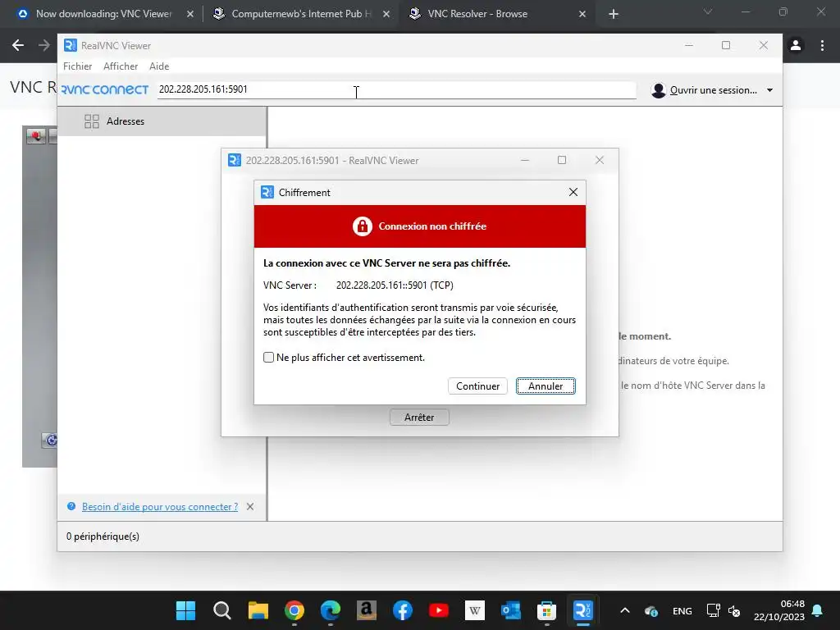Click RealVNC Viewer taskbar icon
Viewport: 840px width, 630px height.
click(x=583, y=610)
